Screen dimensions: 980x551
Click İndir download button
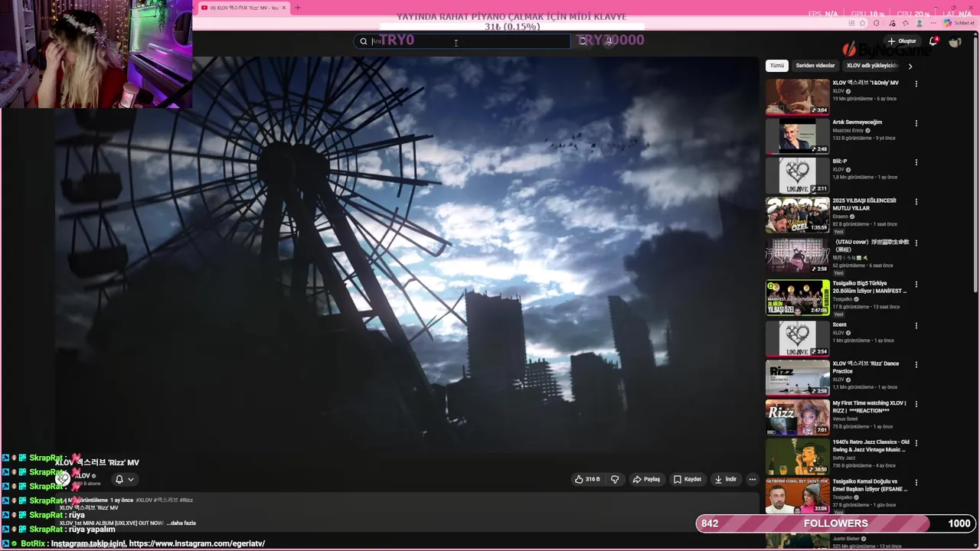click(726, 479)
